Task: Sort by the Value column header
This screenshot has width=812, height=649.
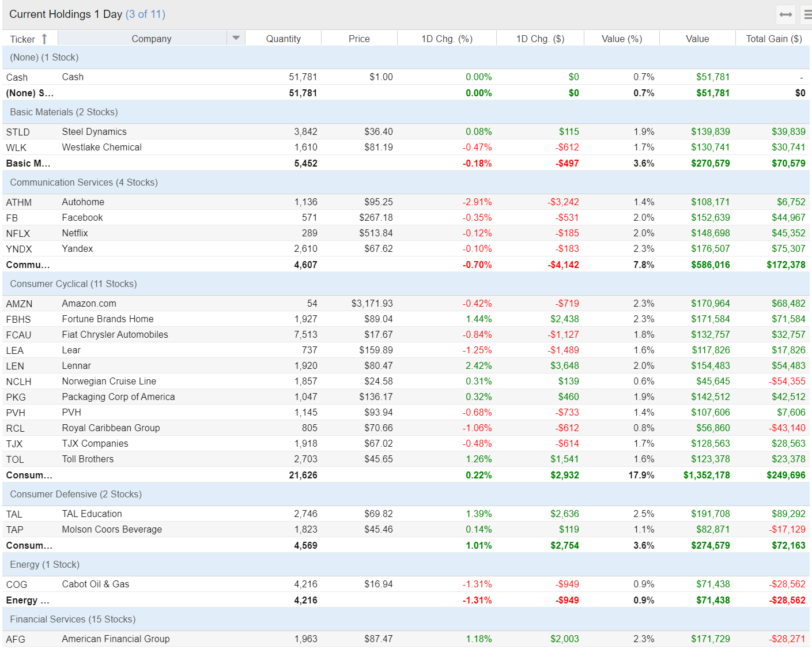Action: [697, 39]
